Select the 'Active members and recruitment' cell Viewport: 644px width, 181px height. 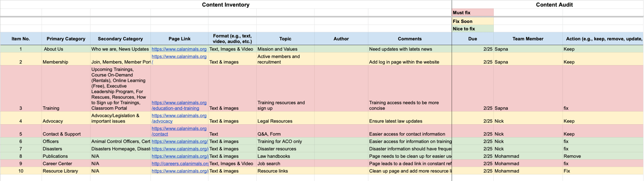(285, 59)
